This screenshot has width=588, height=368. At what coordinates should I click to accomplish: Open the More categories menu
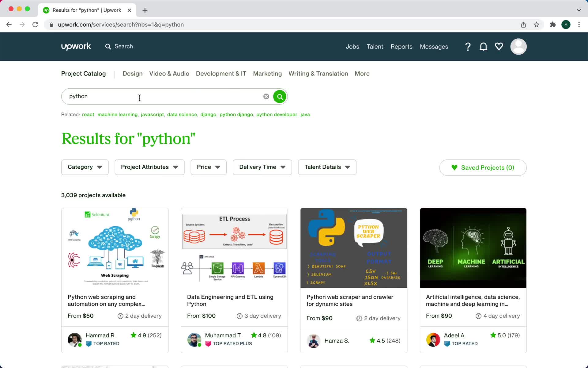click(362, 74)
